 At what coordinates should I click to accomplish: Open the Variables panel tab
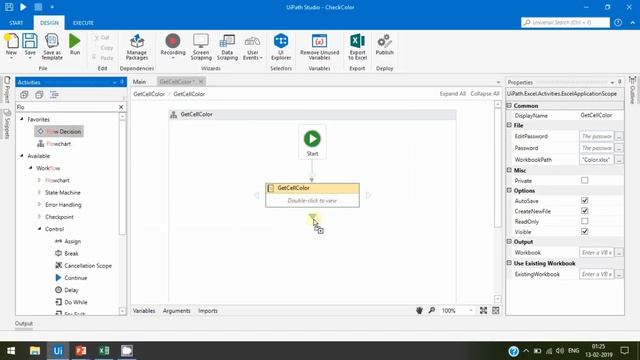pyautogui.click(x=144, y=311)
